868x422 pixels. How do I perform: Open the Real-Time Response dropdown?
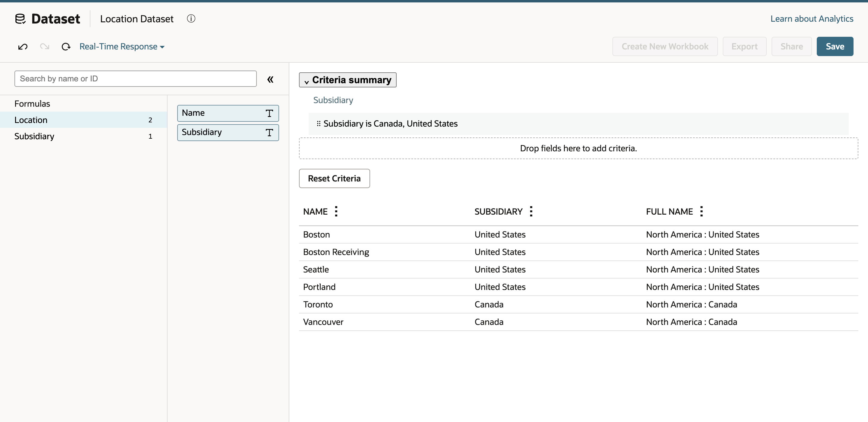click(122, 46)
